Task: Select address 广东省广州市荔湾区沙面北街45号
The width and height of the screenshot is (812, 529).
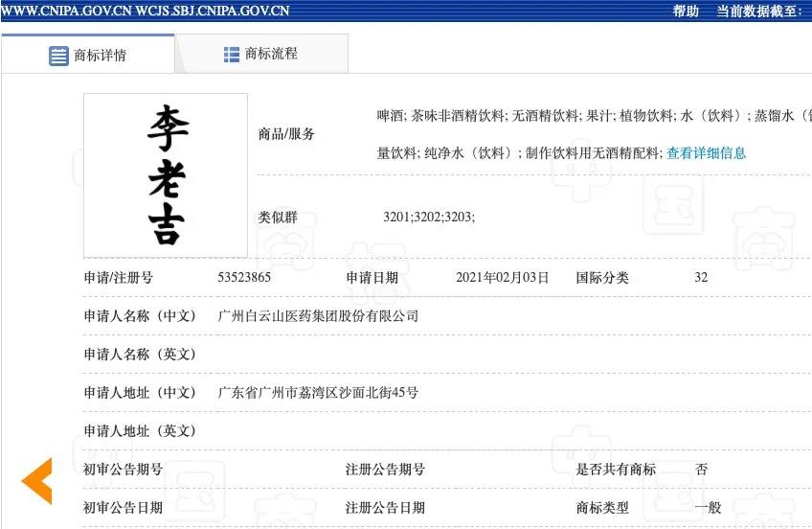Action: [318, 392]
